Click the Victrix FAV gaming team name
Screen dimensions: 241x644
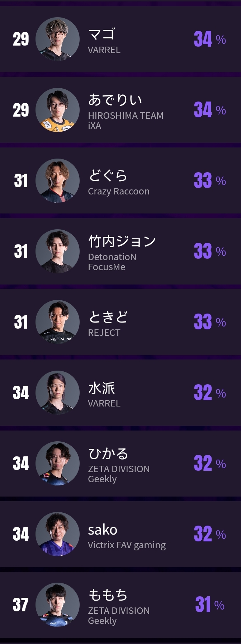click(x=127, y=545)
